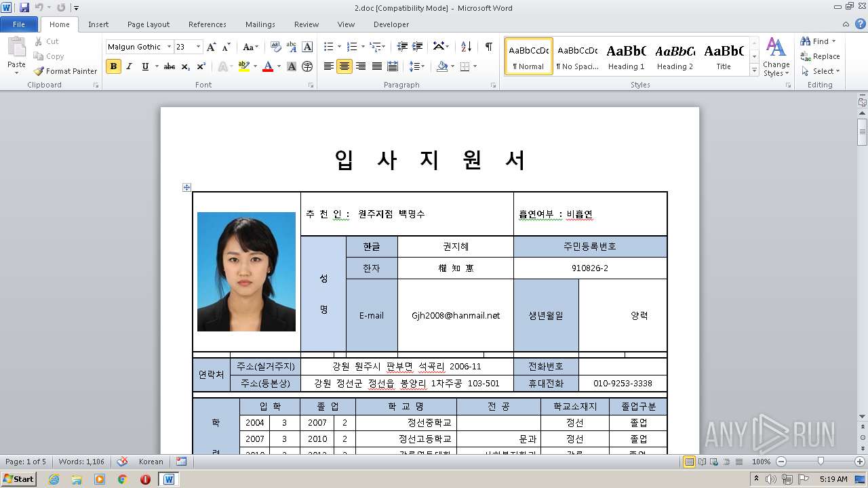Image resolution: width=868 pixels, height=488 pixels.
Task: Click the Character Shading icon
Action: [x=291, y=66]
